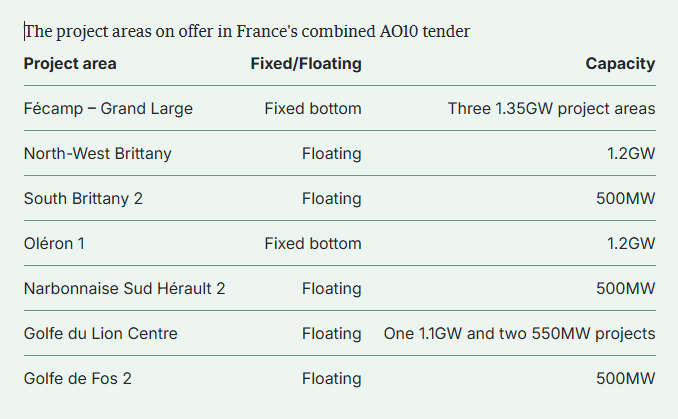Click "Floating" in the Golfe de Fos 2 row
The height and width of the screenshot is (419, 678).
pyautogui.click(x=331, y=378)
